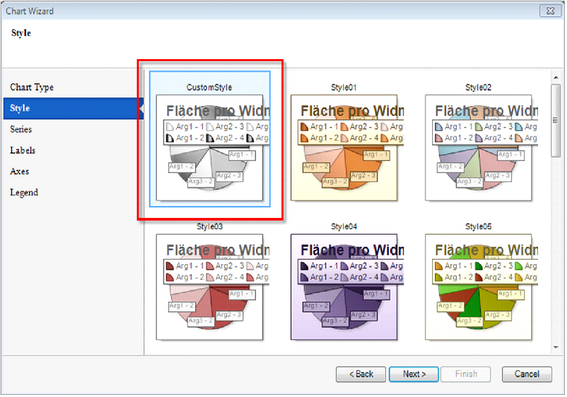
Task: Click the Cancel button
Action: [x=527, y=374]
